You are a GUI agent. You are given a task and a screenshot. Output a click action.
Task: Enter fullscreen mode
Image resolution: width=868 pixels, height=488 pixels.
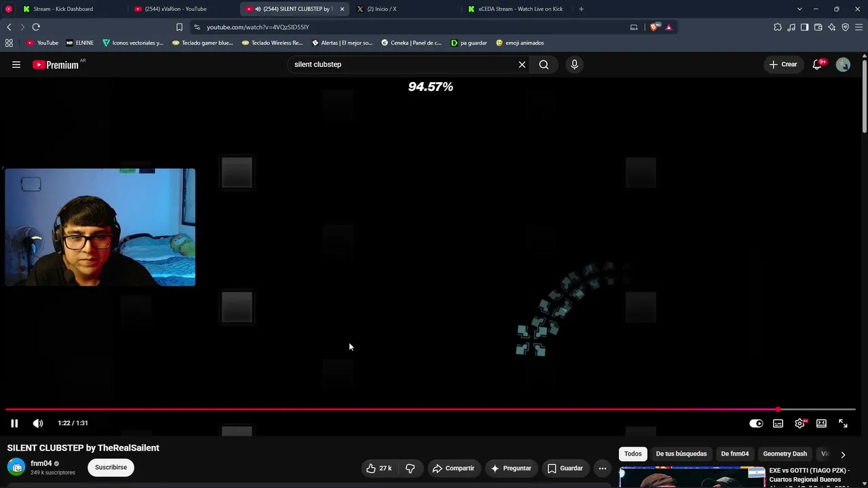pyautogui.click(x=843, y=423)
